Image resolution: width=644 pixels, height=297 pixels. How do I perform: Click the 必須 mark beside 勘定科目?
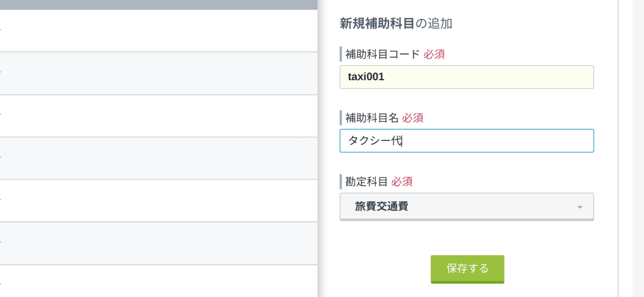click(x=402, y=181)
